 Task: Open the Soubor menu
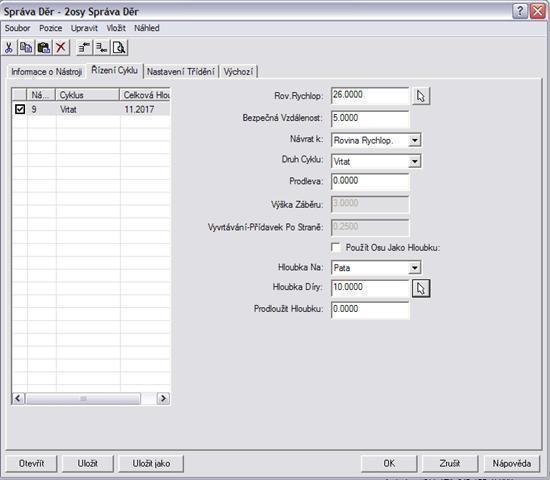pos(17,28)
